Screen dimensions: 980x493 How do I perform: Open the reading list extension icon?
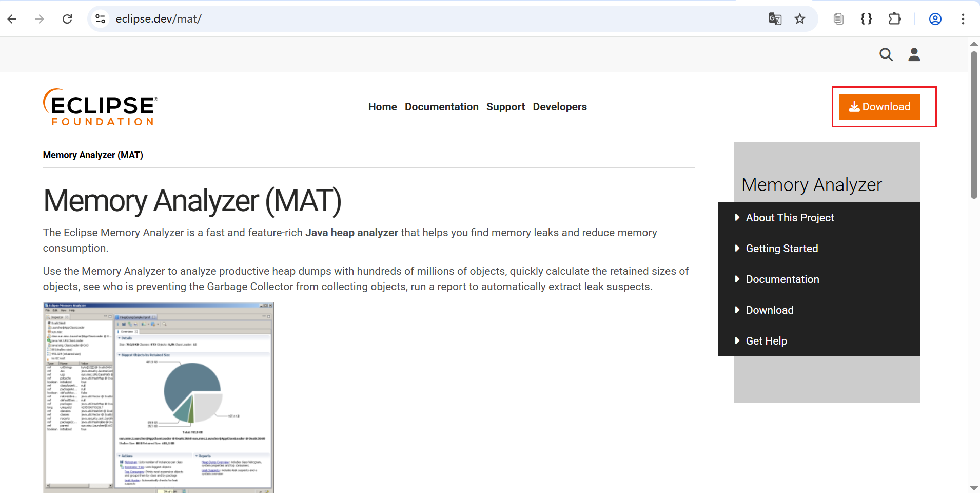pos(838,19)
